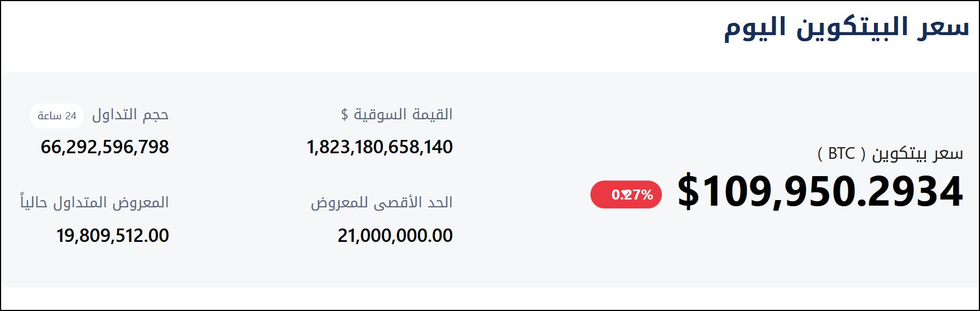
Task: Click the word ساعة inside the 24-hour badge
Action: (x=49, y=116)
